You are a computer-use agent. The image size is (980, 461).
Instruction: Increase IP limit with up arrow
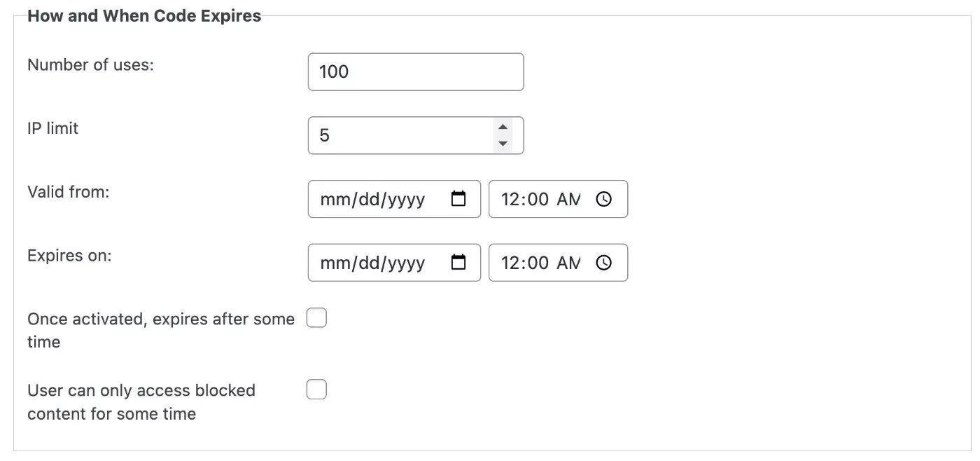(x=502, y=127)
